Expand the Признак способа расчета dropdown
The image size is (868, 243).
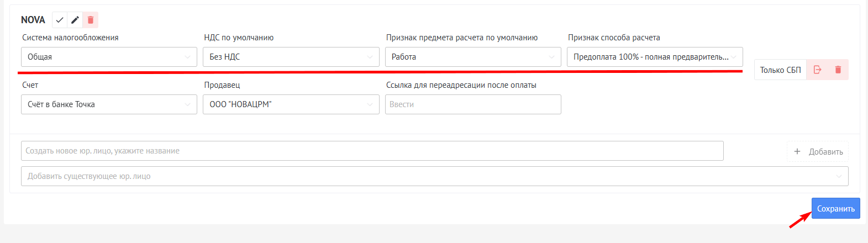pyautogui.click(x=655, y=57)
